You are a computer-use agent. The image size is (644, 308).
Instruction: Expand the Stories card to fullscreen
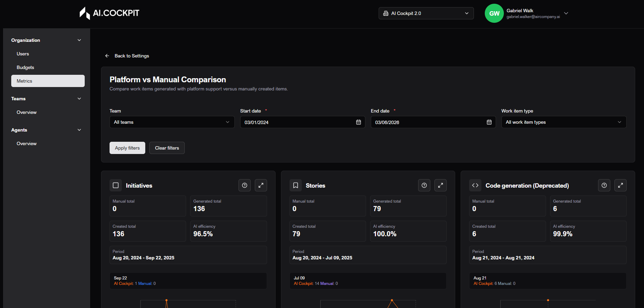click(440, 185)
